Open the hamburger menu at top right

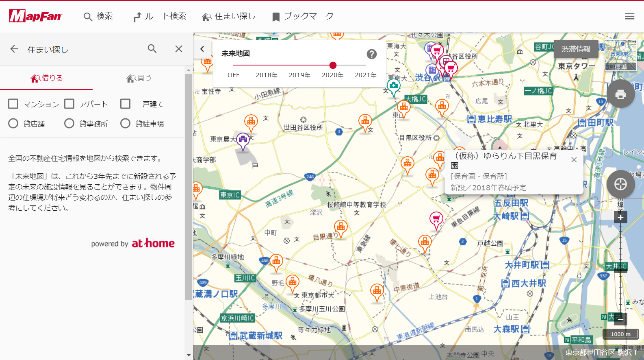click(629, 16)
